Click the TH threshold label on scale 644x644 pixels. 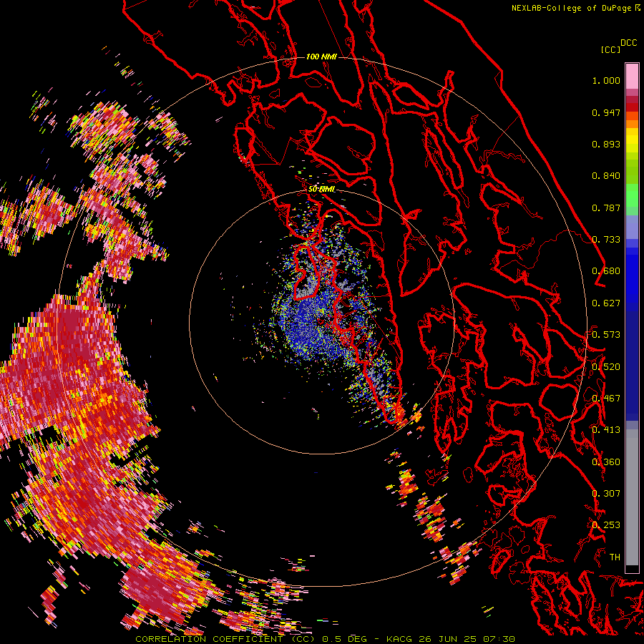click(x=615, y=557)
